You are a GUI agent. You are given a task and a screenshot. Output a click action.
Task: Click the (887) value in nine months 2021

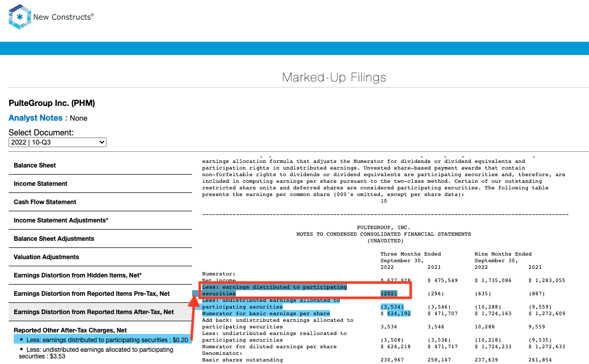pos(537,293)
